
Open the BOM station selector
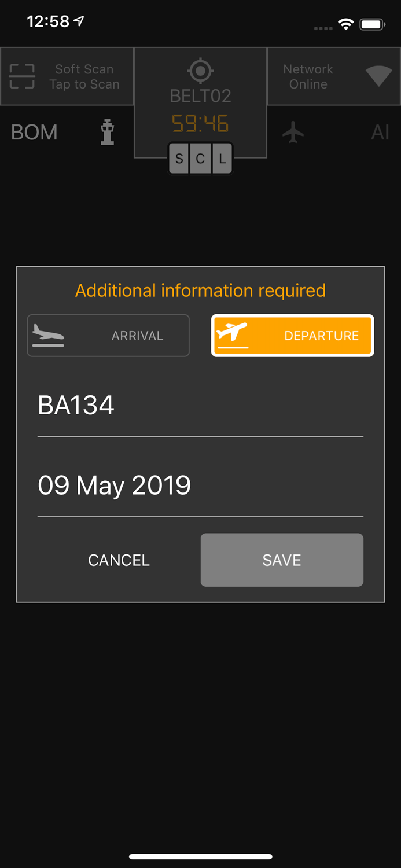click(34, 132)
